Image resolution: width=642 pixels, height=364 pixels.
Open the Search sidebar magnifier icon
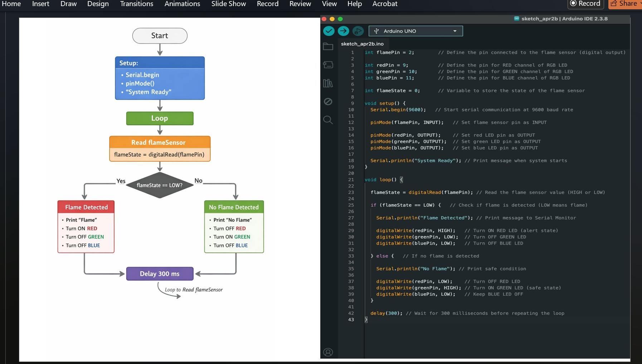328,120
